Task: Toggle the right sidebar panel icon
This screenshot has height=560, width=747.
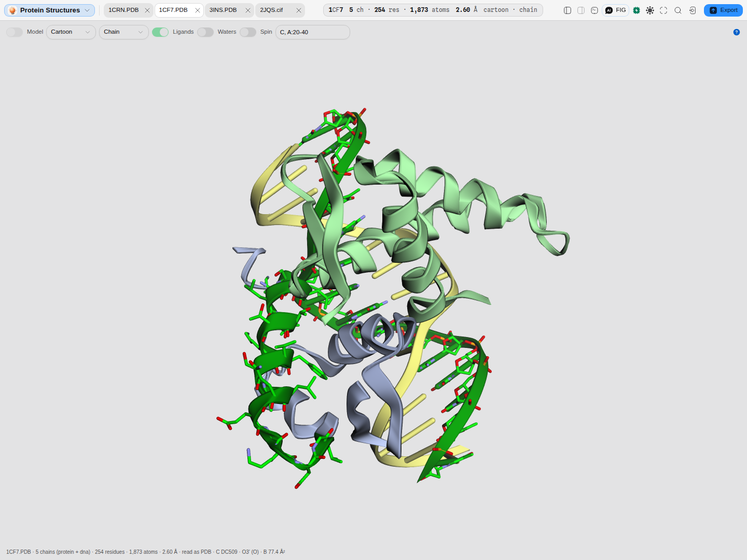Action: coord(581,10)
